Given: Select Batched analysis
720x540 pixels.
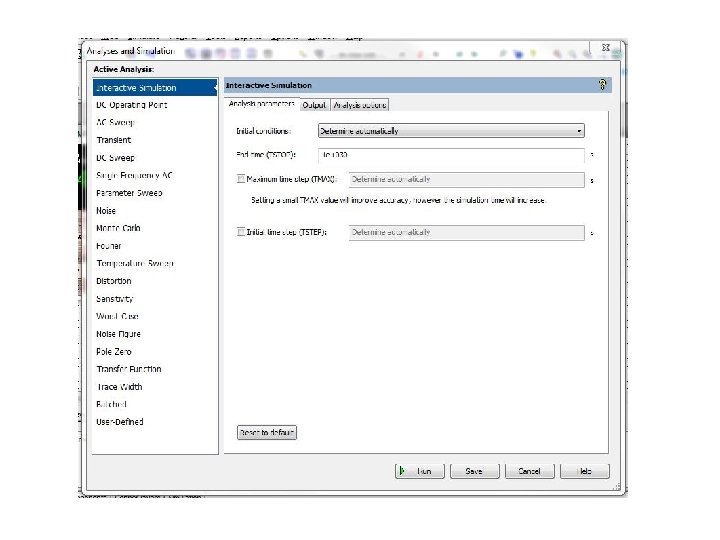Looking at the screenshot, I should point(155,405).
